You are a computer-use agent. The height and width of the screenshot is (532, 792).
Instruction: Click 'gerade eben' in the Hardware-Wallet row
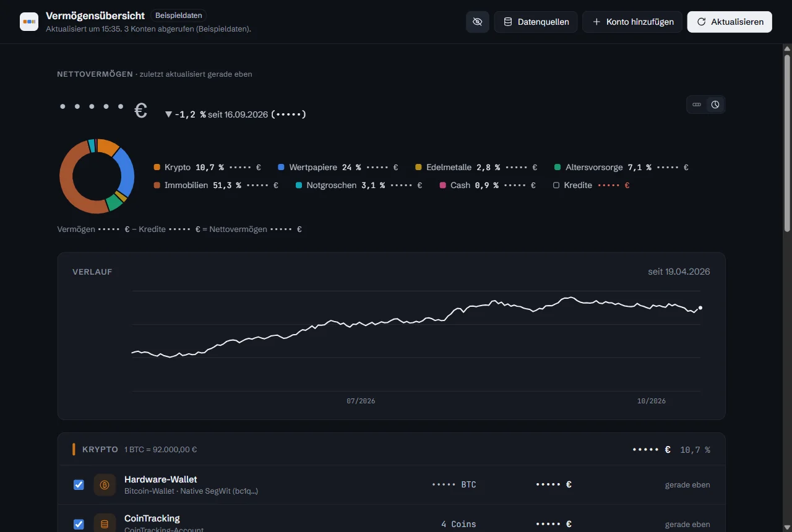pos(687,485)
